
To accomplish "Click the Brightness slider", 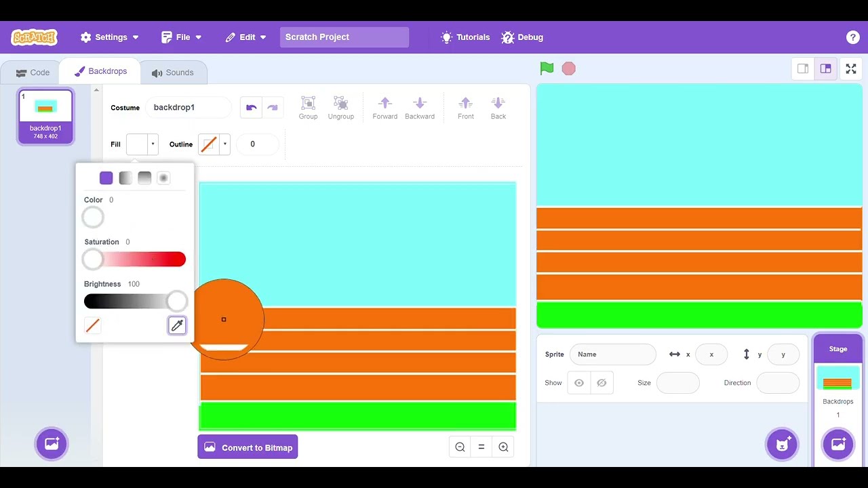I will 135,301.
